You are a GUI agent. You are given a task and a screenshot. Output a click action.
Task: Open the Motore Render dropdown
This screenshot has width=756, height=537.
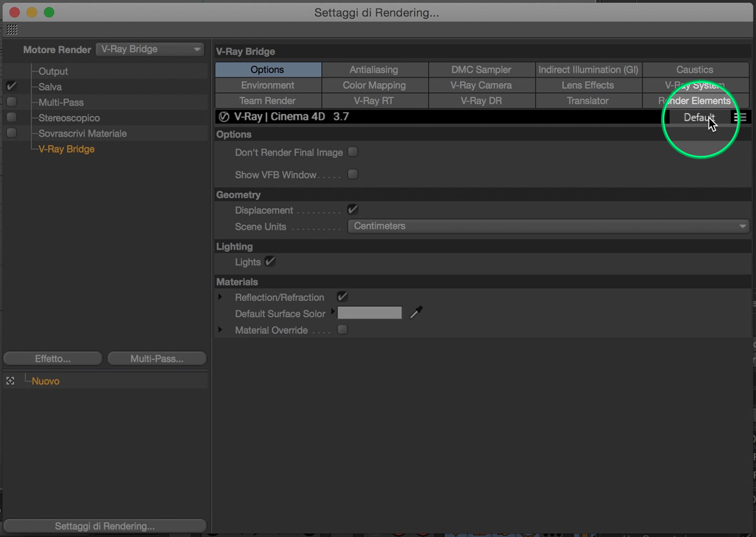150,49
